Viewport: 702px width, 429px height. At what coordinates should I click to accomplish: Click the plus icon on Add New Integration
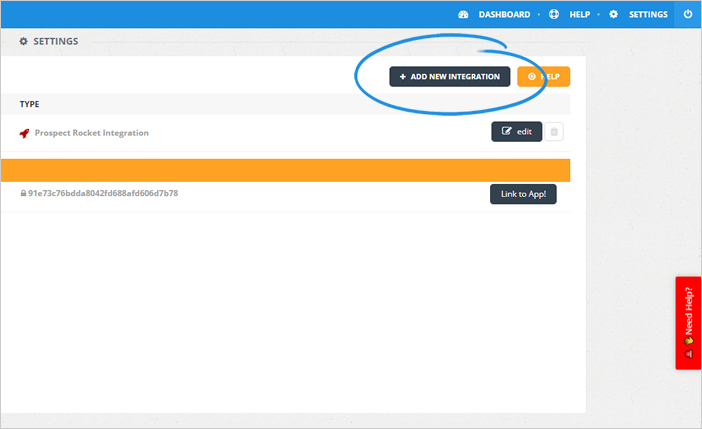point(402,77)
